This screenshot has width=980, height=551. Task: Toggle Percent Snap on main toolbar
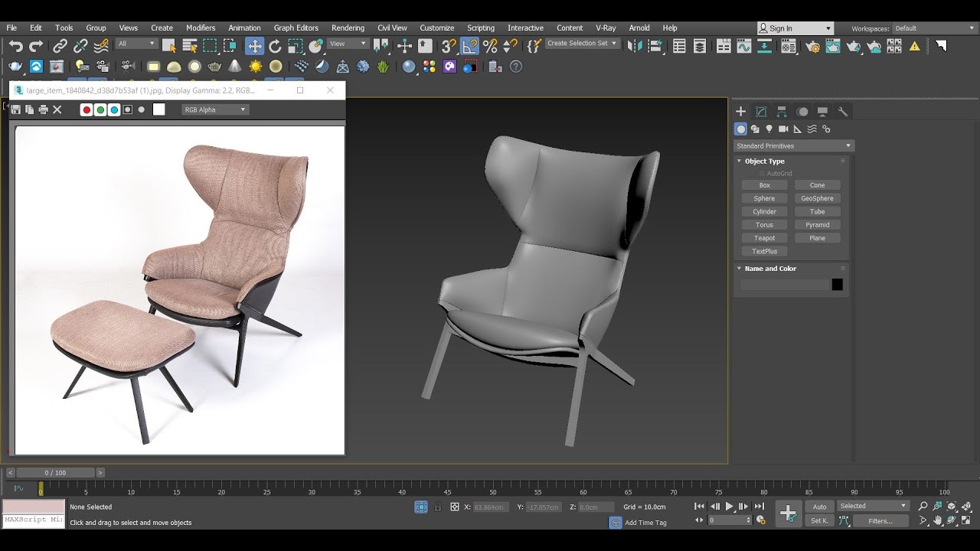(x=490, y=46)
